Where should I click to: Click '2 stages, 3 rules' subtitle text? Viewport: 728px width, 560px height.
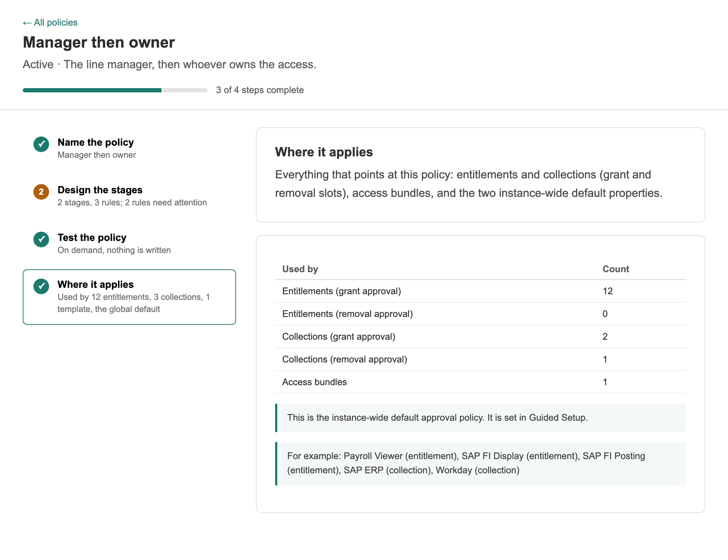132,203
